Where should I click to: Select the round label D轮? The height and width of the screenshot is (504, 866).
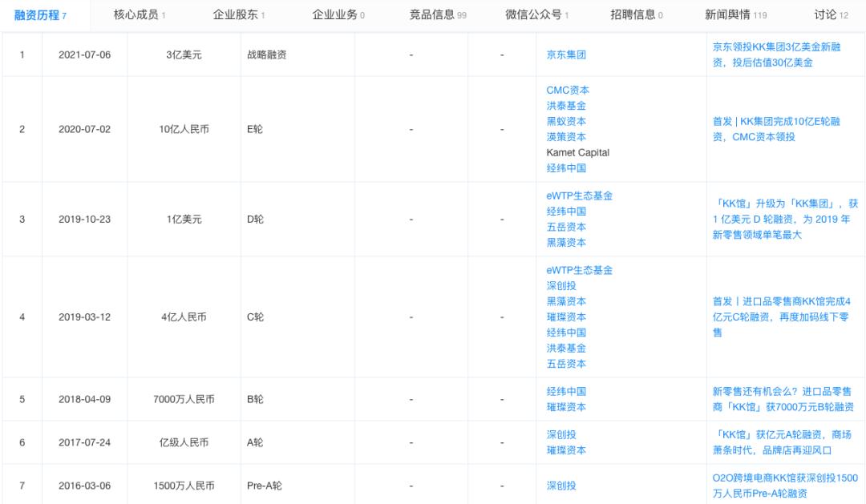pyautogui.click(x=255, y=220)
